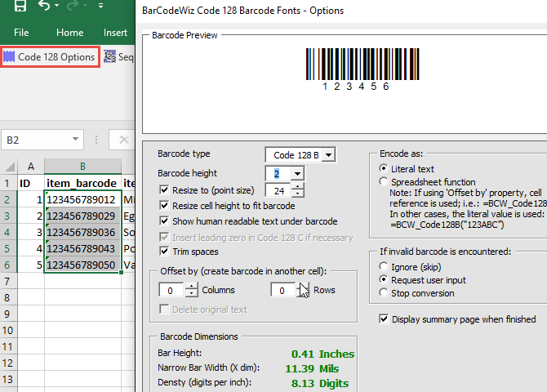The image size is (547, 392).
Task: Click cell containing 123456789043
Action: 82,249
